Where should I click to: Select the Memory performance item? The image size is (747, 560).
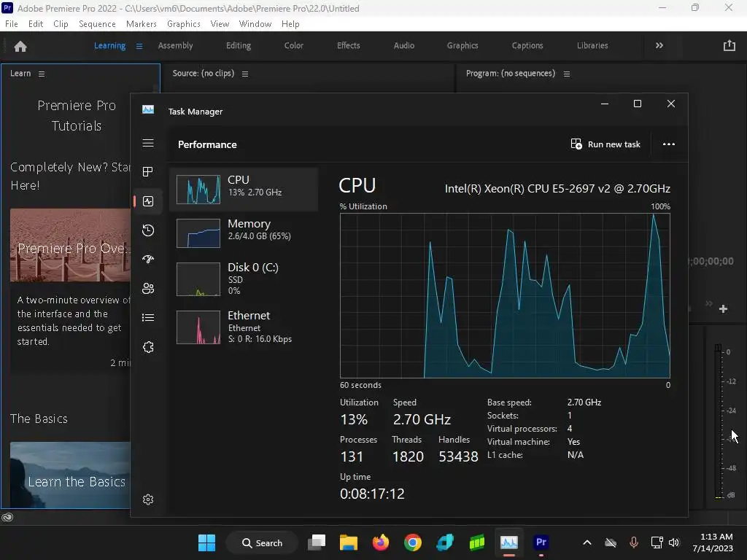point(244,233)
